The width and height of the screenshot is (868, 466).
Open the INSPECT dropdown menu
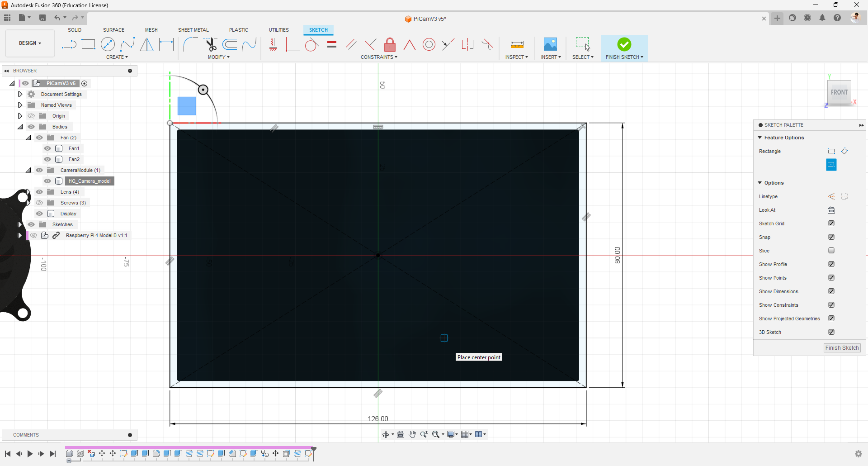(x=517, y=57)
